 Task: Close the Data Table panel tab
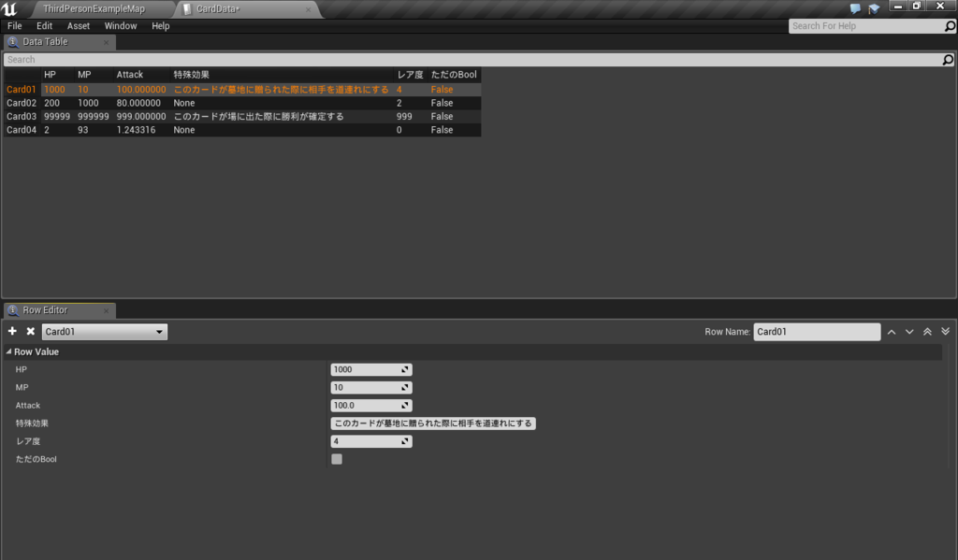107,42
